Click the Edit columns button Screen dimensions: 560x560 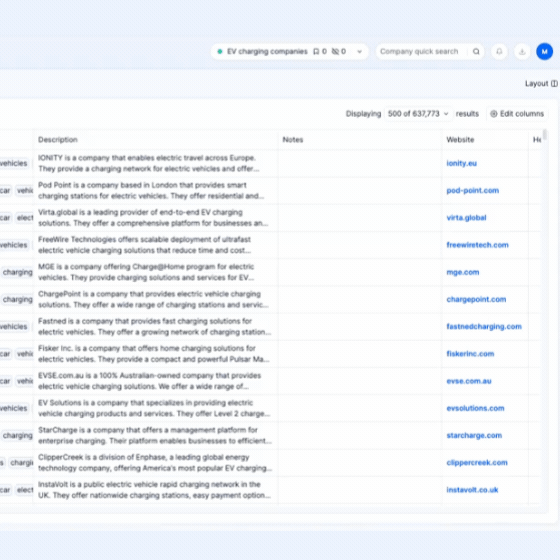click(517, 114)
